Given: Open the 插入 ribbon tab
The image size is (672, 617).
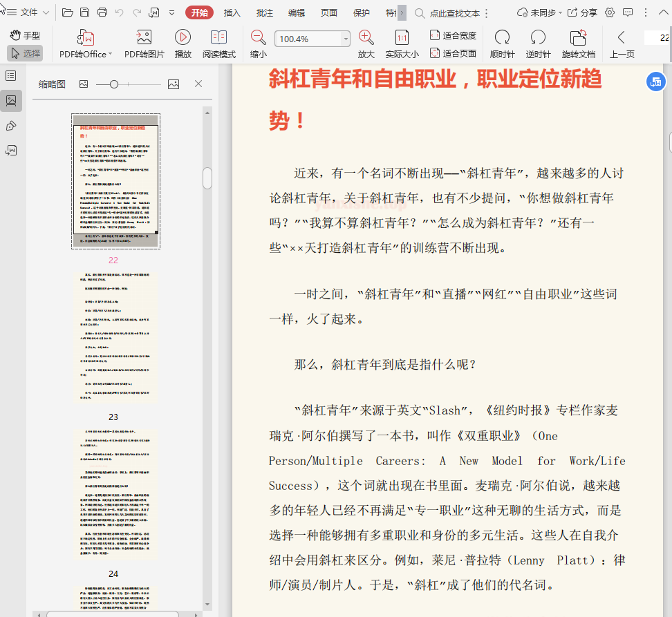Looking at the screenshot, I should pyautogui.click(x=232, y=12).
